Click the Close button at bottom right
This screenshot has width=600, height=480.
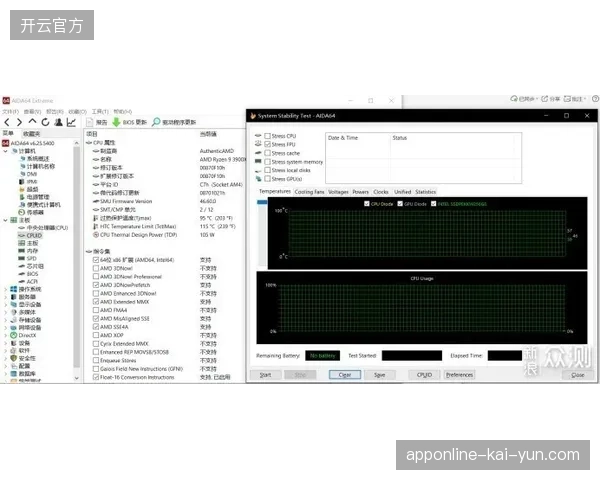coord(577,375)
